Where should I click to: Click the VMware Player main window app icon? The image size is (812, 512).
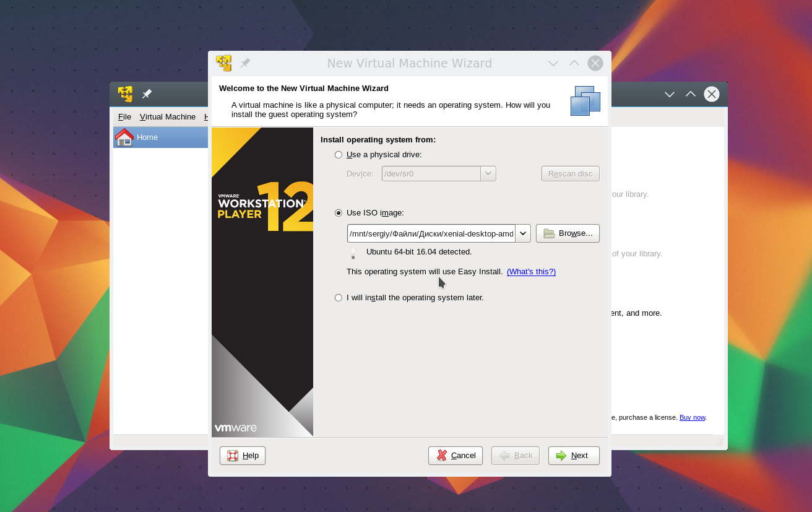pos(126,94)
